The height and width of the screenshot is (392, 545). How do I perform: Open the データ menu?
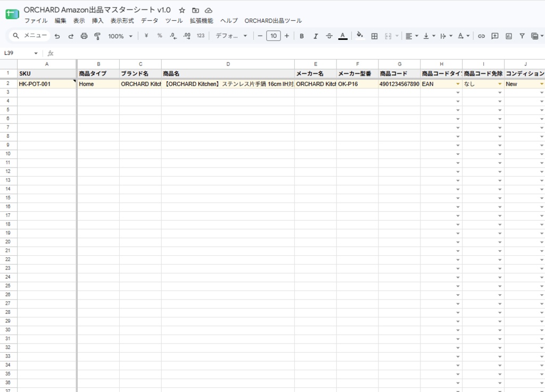point(150,21)
